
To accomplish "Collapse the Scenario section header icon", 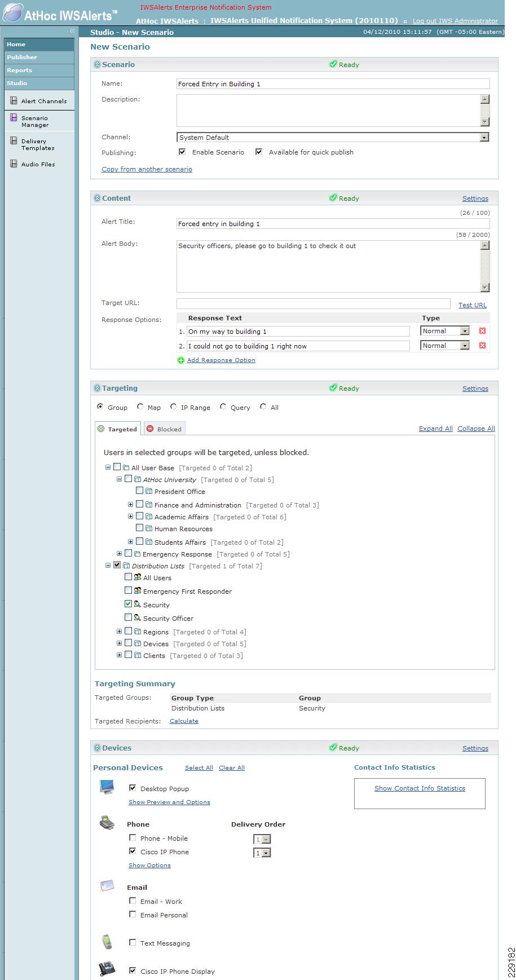I will tap(97, 65).
